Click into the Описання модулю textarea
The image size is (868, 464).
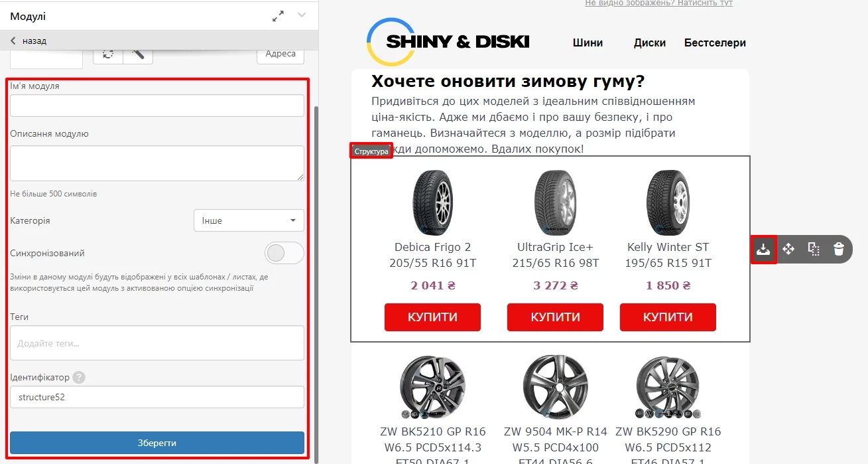coord(157,163)
